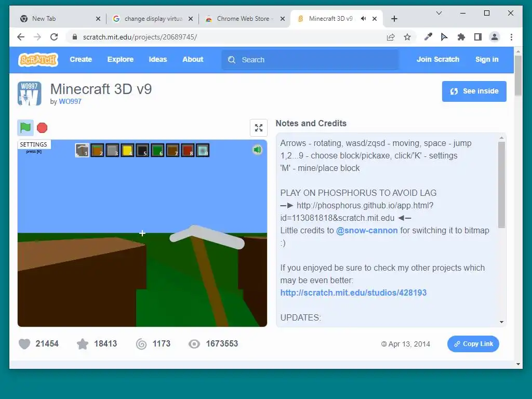Click the eyedropper extension icon

coord(428,37)
